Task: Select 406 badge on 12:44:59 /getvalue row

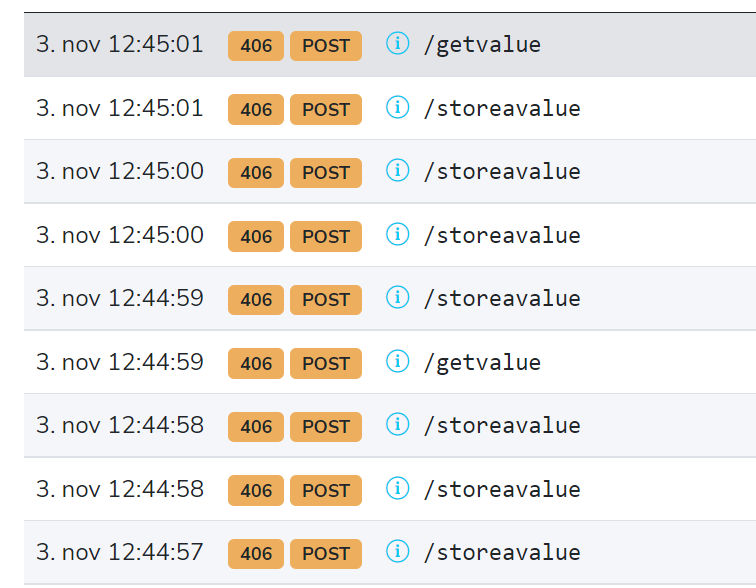Action: (x=256, y=363)
